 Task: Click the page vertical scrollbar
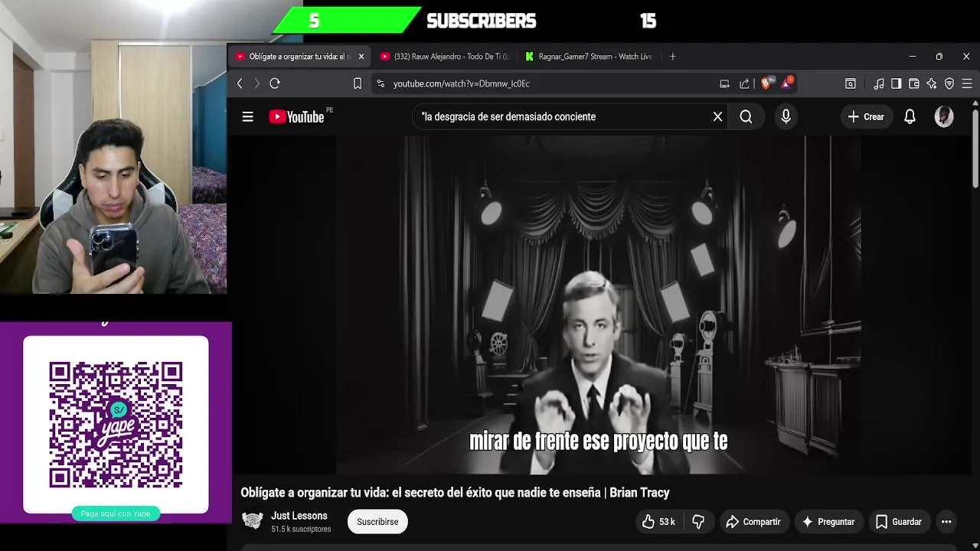[x=975, y=148]
